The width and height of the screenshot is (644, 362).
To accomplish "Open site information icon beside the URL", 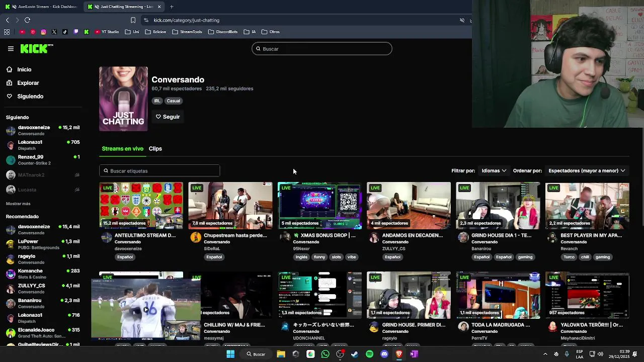I will pos(146,20).
